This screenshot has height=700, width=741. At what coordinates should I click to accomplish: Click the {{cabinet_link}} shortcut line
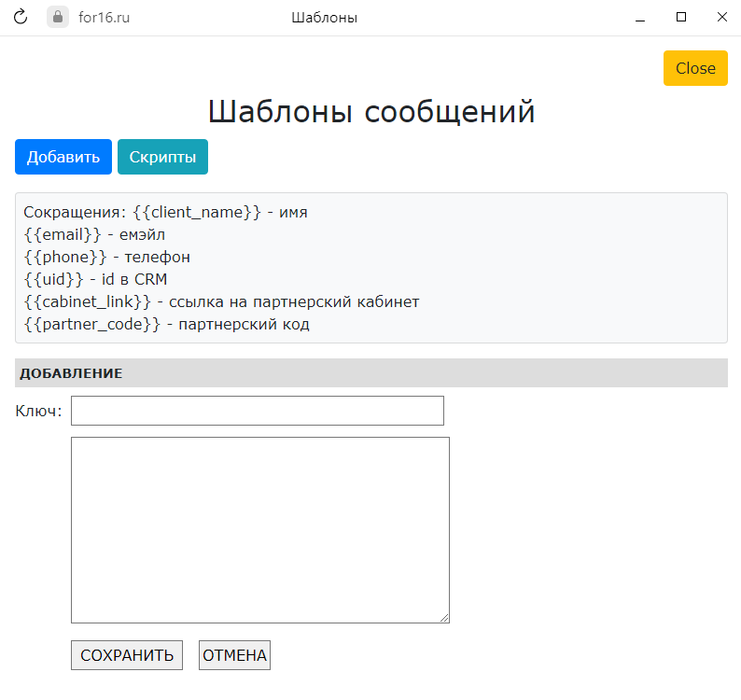pyautogui.click(x=221, y=301)
